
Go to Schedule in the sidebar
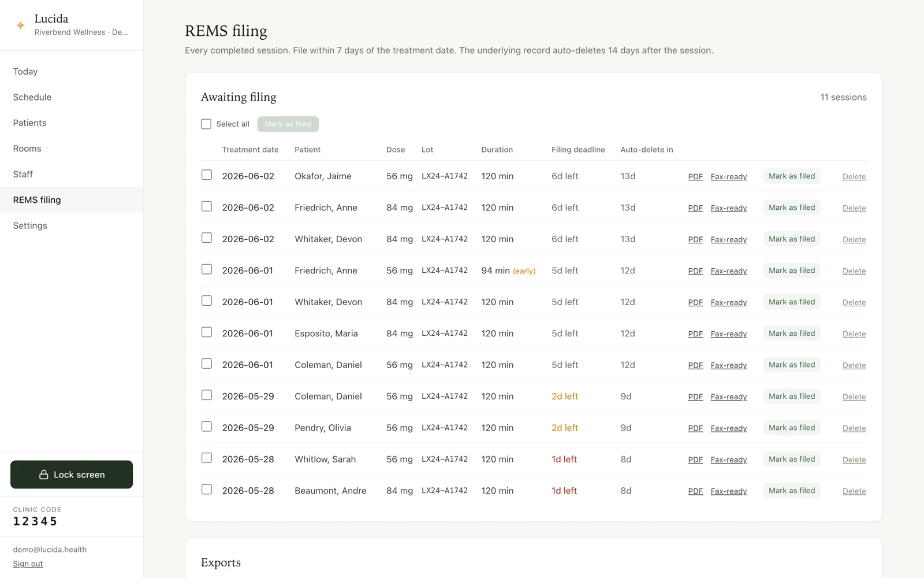(72, 97)
